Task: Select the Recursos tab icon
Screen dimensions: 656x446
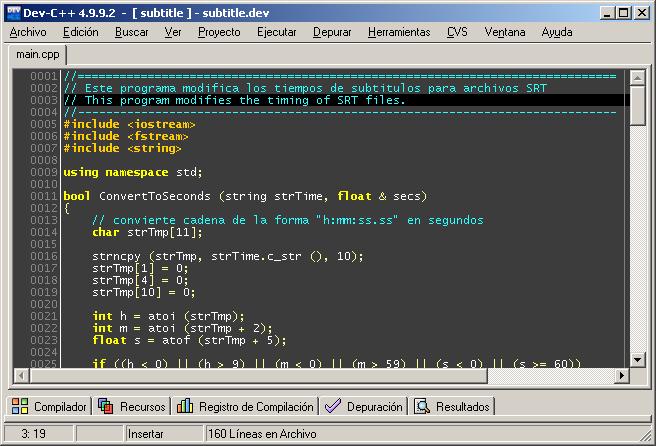Action: coord(106,407)
